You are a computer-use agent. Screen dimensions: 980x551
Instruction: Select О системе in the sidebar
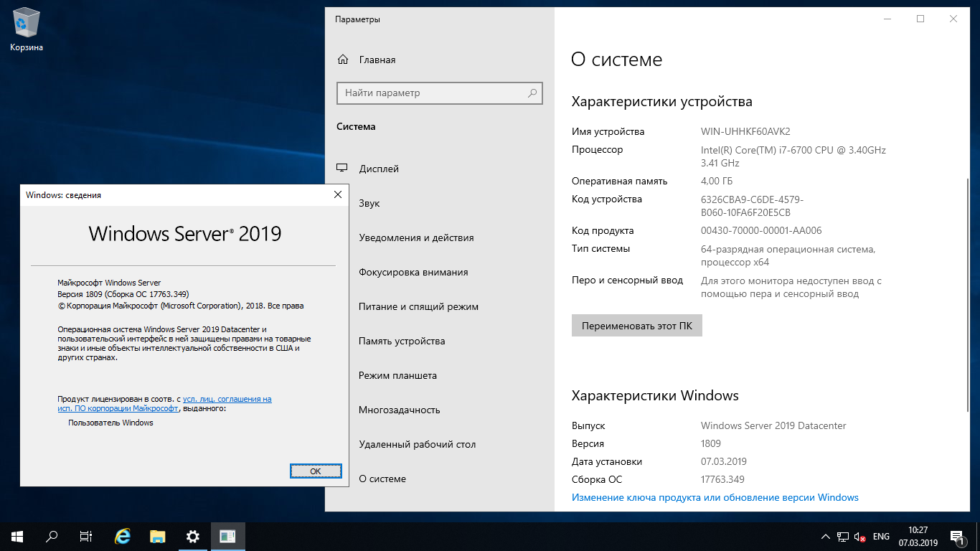pyautogui.click(x=440, y=479)
